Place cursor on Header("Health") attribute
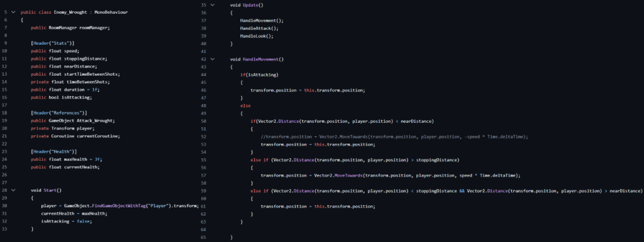Screen dimensions: 644x242 click(54, 152)
